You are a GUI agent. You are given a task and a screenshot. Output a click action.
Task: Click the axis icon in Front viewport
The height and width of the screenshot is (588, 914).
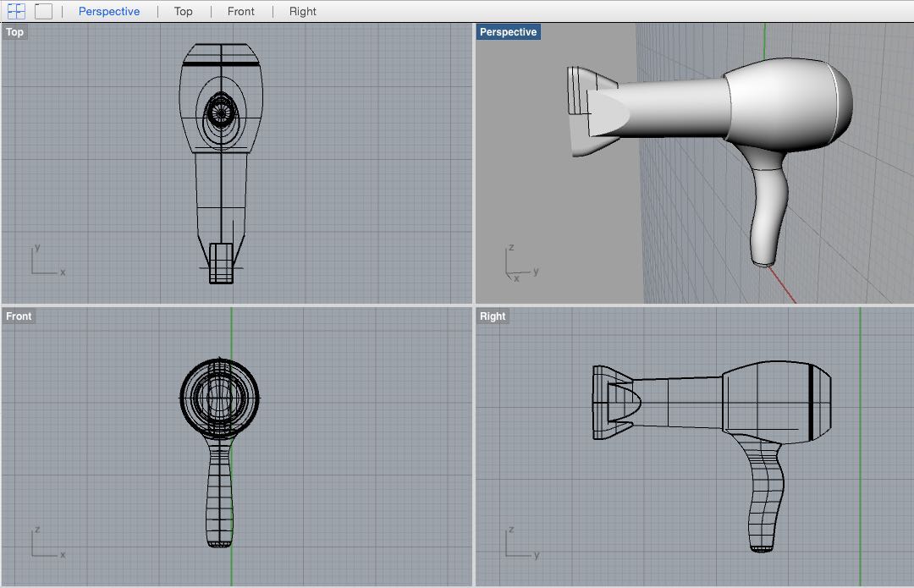[x=47, y=542]
